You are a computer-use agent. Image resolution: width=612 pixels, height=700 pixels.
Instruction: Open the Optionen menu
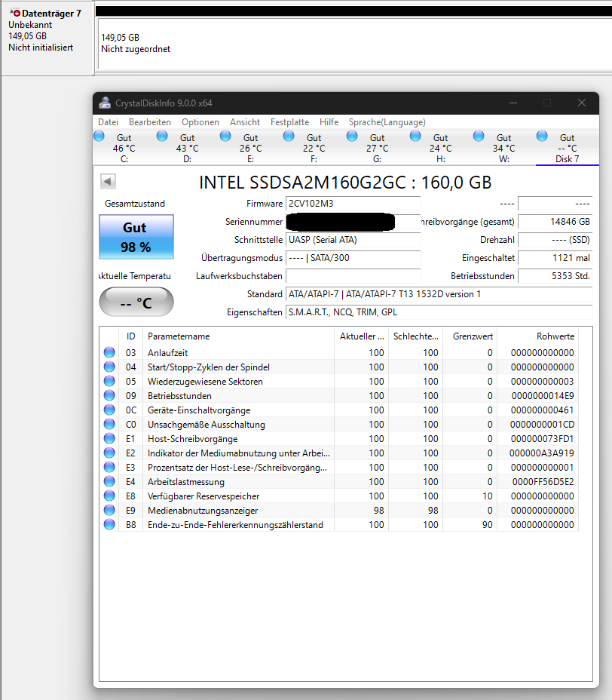coord(200,121)
